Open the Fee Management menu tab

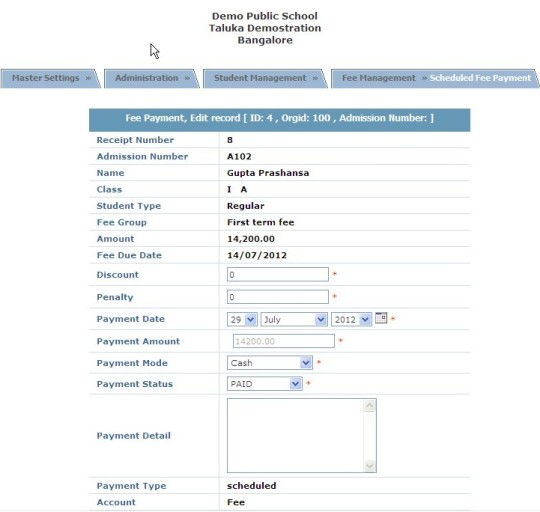coord(378,78)
